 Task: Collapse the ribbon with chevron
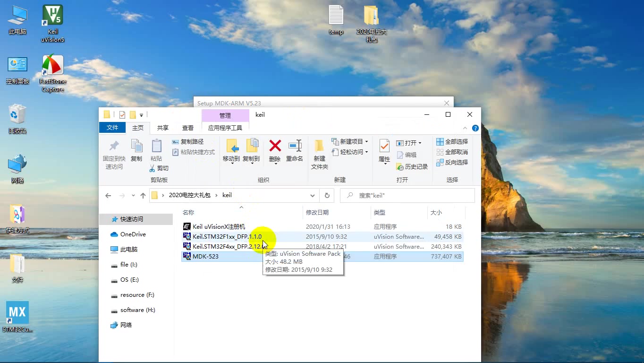(x=465, y=128)
